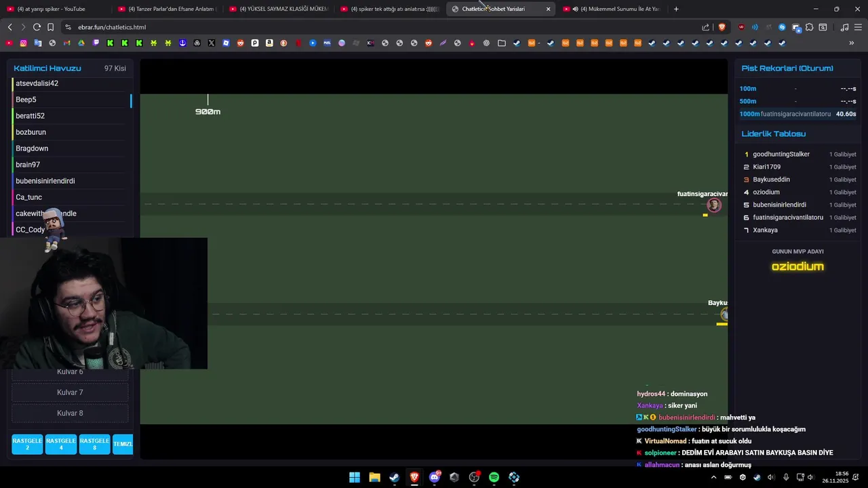
Task: Expand the system tray hidden icons chevron
Action: (713, 477)
